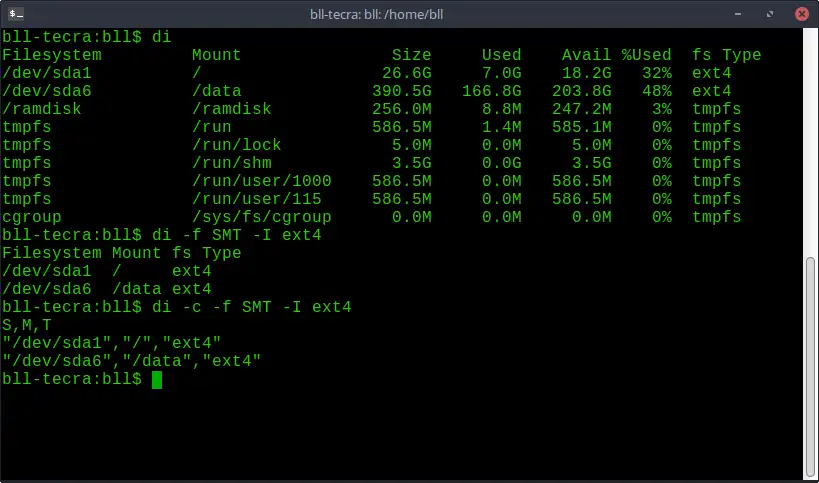Click the used value '1.4M'
Screen dimensions: 819x483
click(x=501, y=127)
